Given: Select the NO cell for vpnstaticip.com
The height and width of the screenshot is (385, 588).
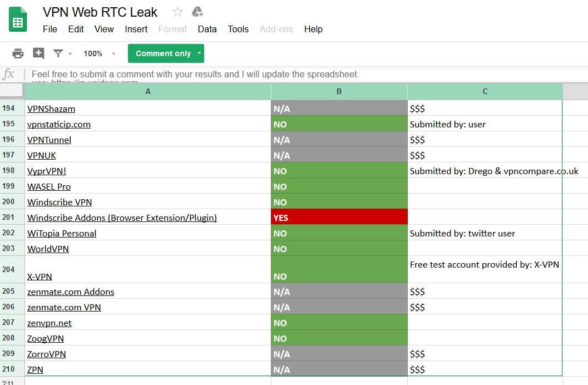Looking at the screenshot, I should click(x=339, y=124).
